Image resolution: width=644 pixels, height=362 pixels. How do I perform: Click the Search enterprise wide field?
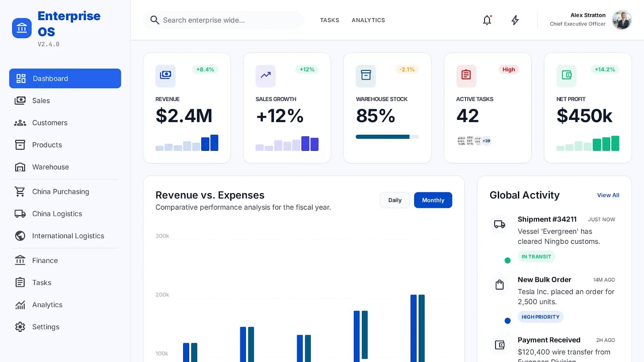pos(224,20)
